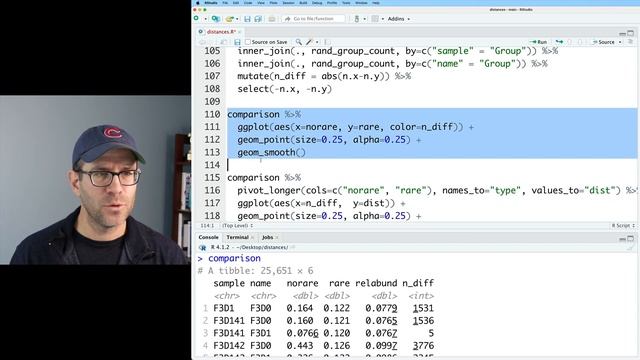Image resolution: width=640 pixels, height=360 pixels.
Task: Open the Tools menu
Action: pyautogui.click(x=346, y=3)
